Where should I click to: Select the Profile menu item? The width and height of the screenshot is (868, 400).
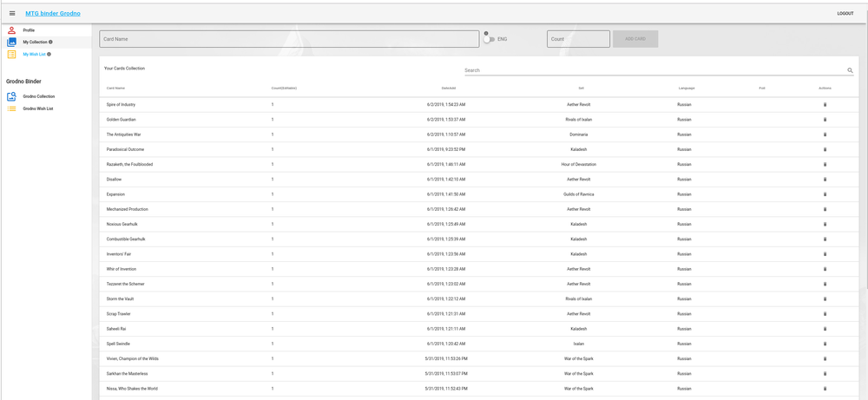point(29,30)
